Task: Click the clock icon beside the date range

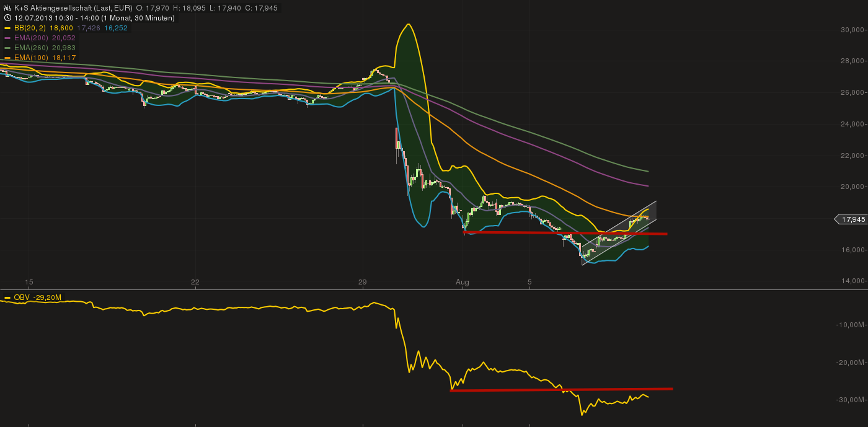Action: pyautogui.click(x=7, y=18)
